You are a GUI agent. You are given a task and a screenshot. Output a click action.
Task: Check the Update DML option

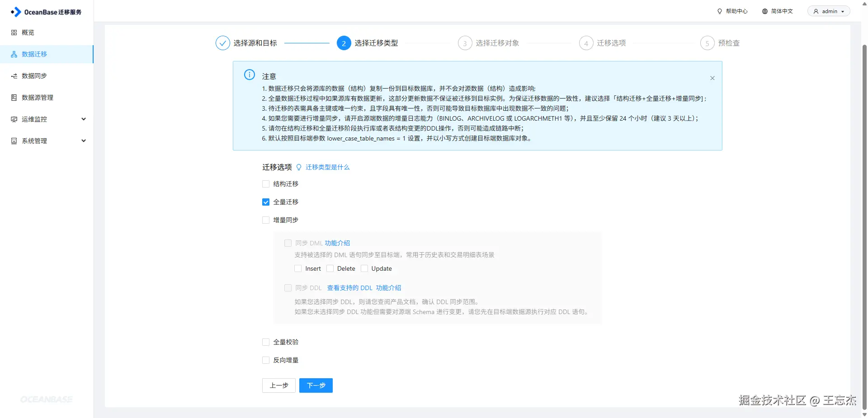tap(364, 268)
